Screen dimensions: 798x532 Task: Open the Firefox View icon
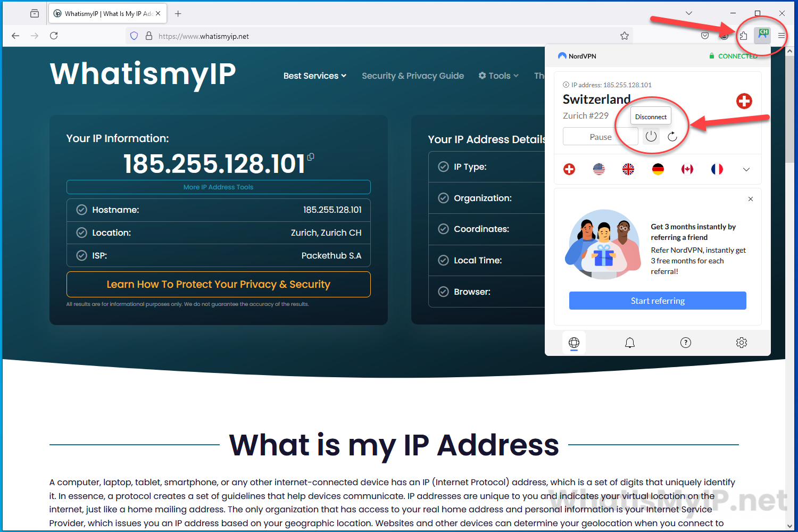tap(35, 13)
